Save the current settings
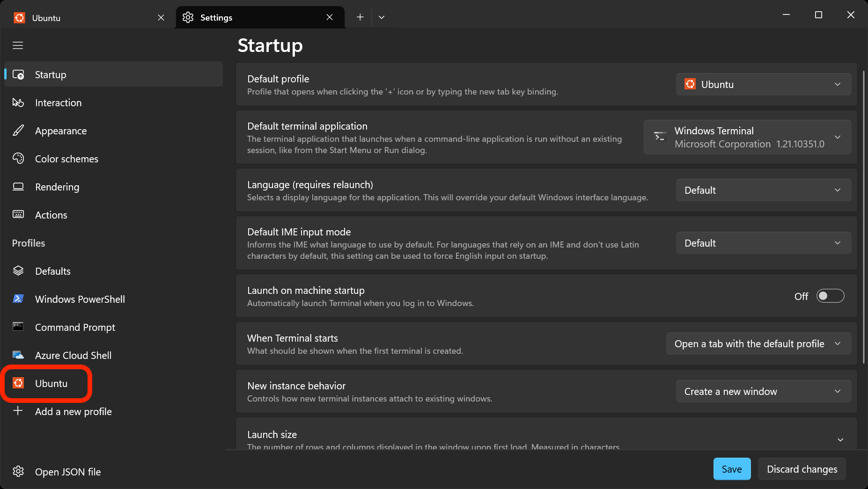The height and width of the screenshot is (489, 868). tap(731, 468)
